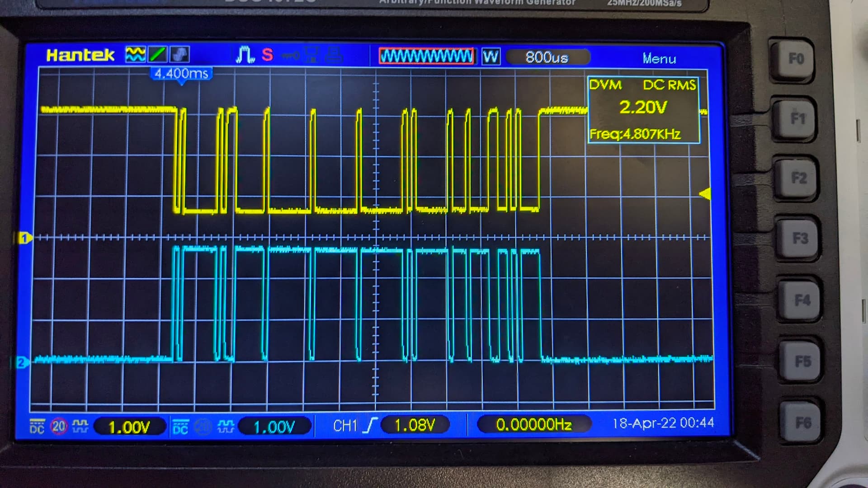The width and height of the screenshot is (868, 488).
Task: Tap the rising-edge trigger slope icon
Action: point(371,425)
